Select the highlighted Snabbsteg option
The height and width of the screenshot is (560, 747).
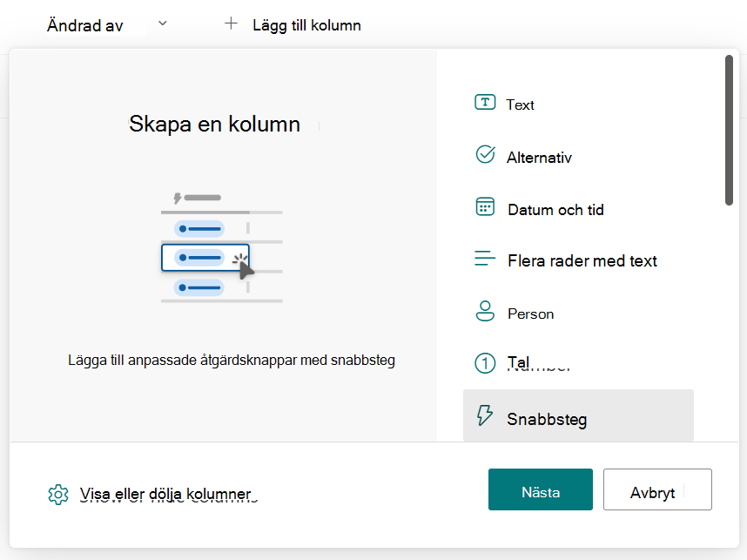point(578,415)
